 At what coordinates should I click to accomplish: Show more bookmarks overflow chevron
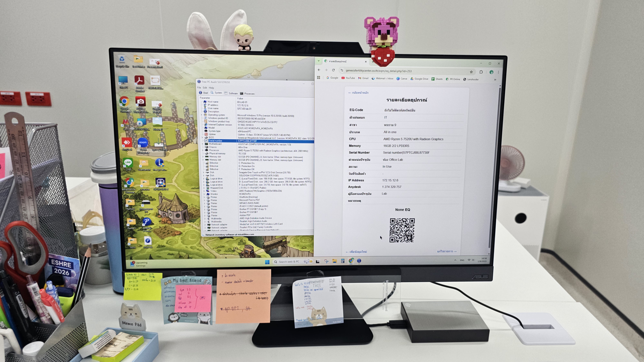coord(495,80)
